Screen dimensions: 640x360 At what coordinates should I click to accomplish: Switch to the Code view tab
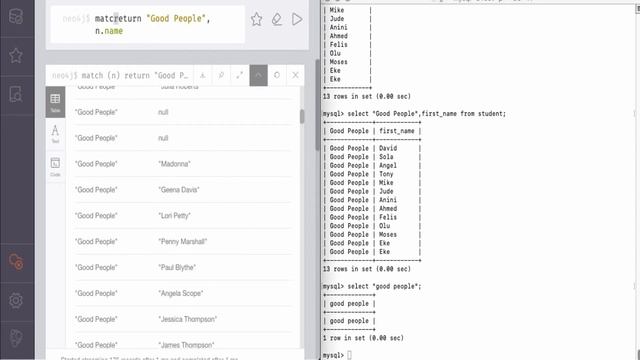[56, 167]
